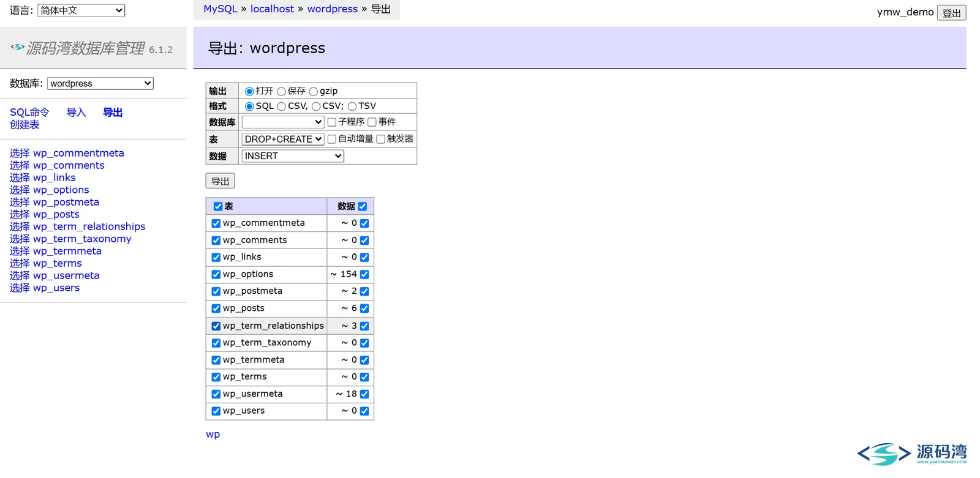Uncheck the wp_usermeta table checkbox
The height and width of the screenshot is (478, 980).
216,394
